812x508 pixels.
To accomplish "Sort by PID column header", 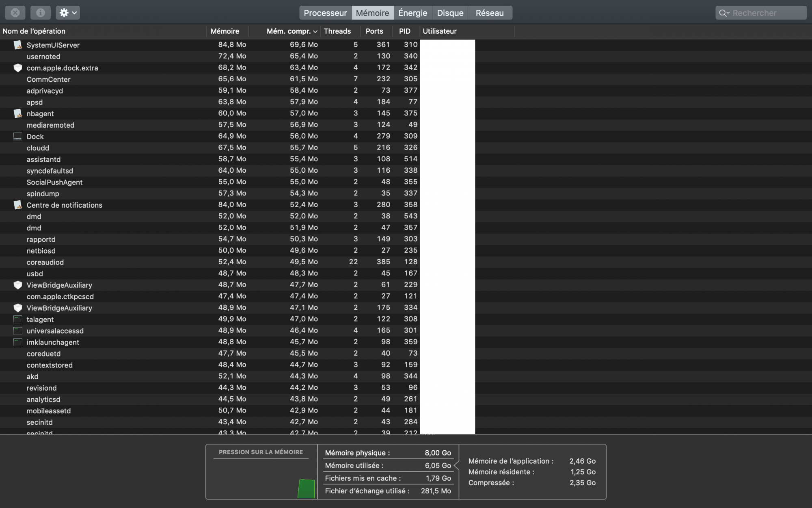I will 406,31.
